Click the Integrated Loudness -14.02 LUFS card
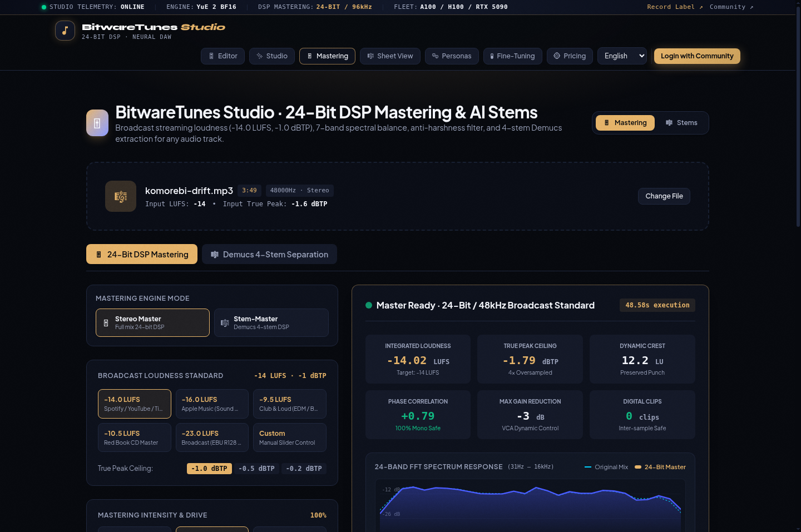801x532 pixels. pos(418,359)
